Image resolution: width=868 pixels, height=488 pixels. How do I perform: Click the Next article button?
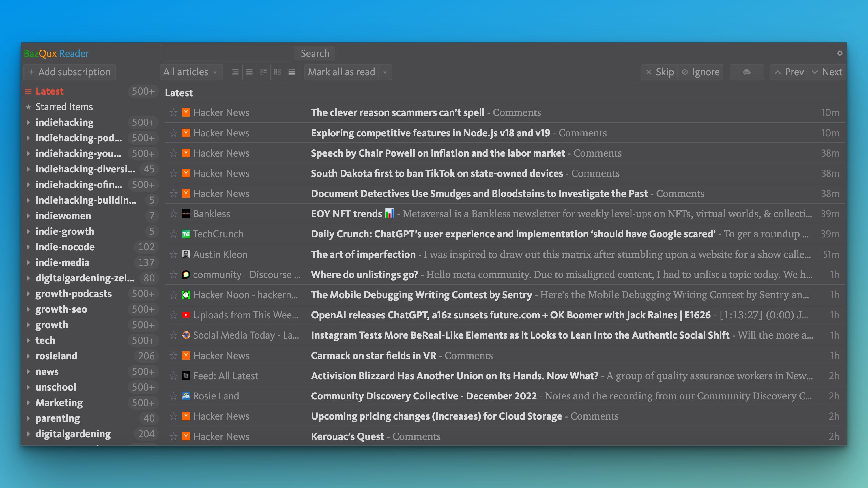(827, 72)
